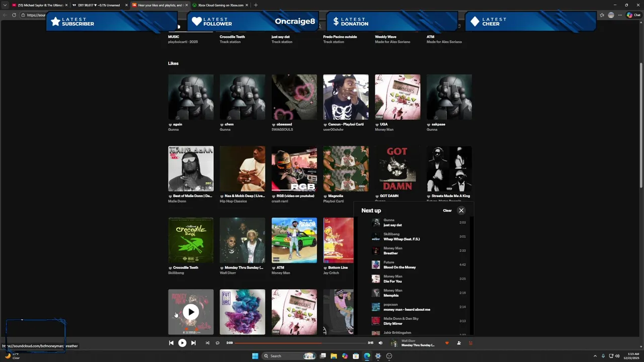Open the 'Nas & Mobb Deep' artwork
Image resolution: width=644 pixels, height=362 pixels.
pos(243,169)
